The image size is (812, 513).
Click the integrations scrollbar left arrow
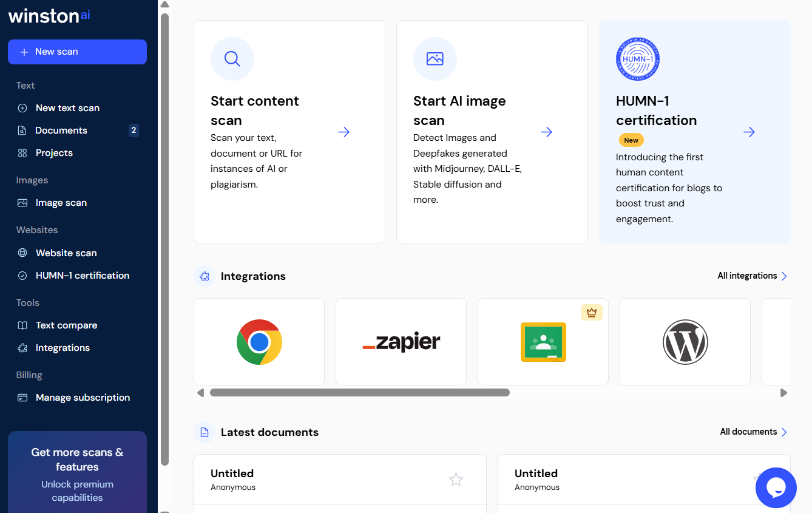point(200,393)
